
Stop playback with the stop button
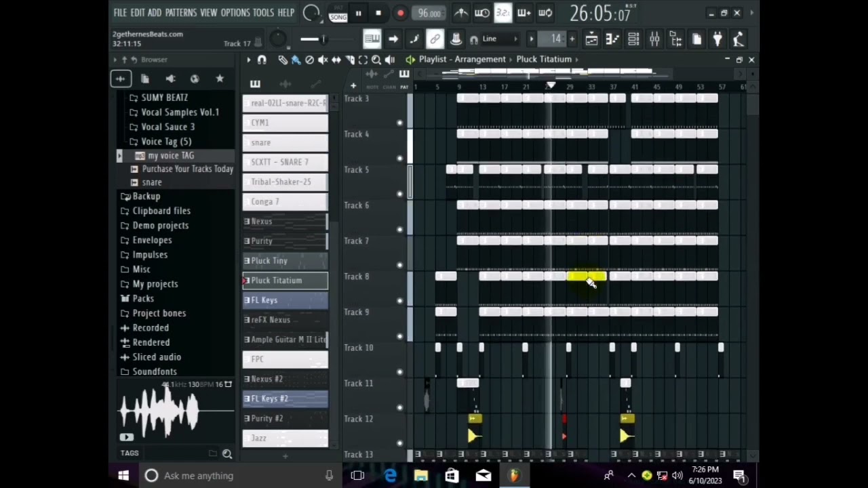378,14
